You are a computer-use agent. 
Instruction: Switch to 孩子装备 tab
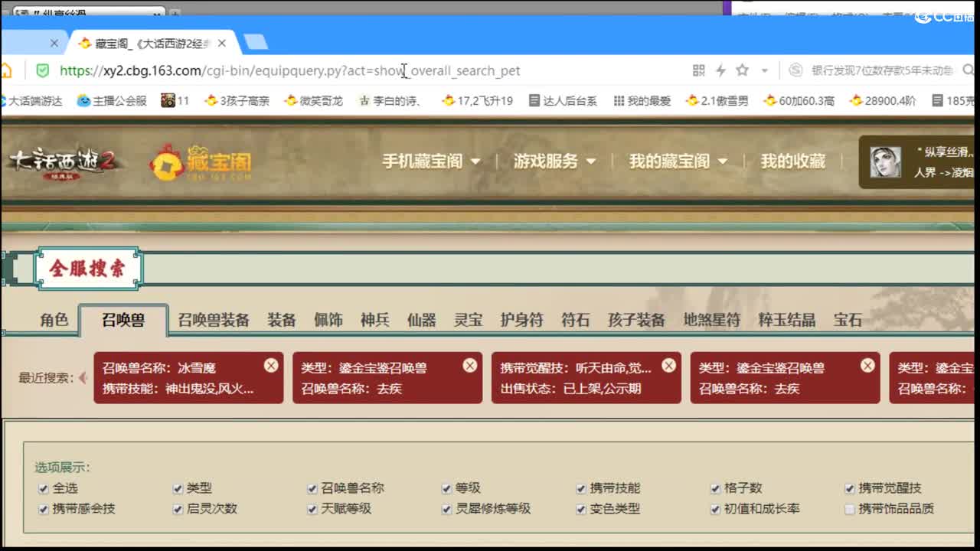[636, 320]
